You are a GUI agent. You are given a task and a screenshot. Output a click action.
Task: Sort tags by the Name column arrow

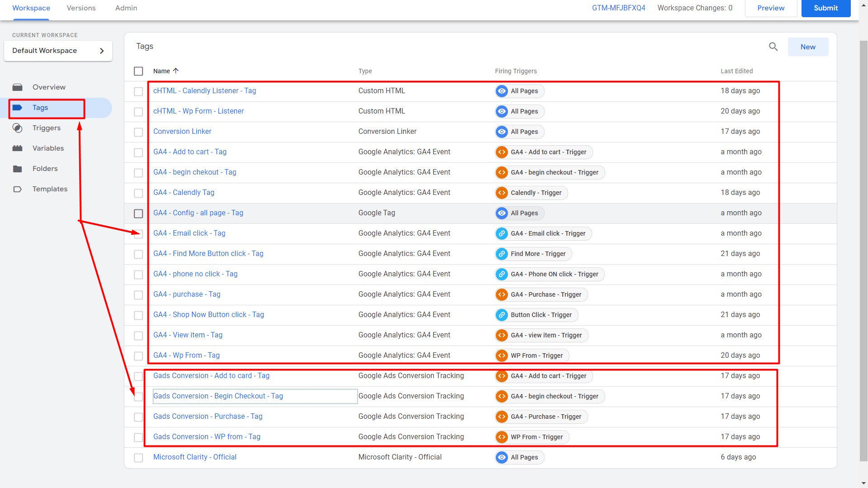(176, 71)
